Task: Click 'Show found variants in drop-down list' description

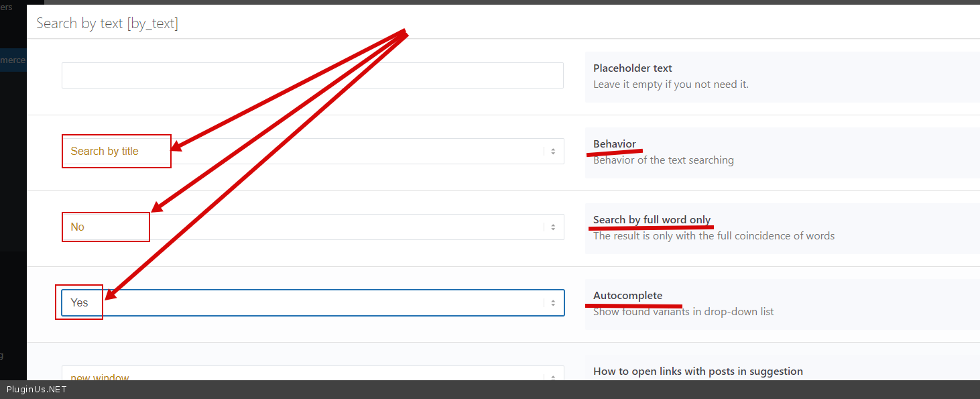Action: [683, 312]
